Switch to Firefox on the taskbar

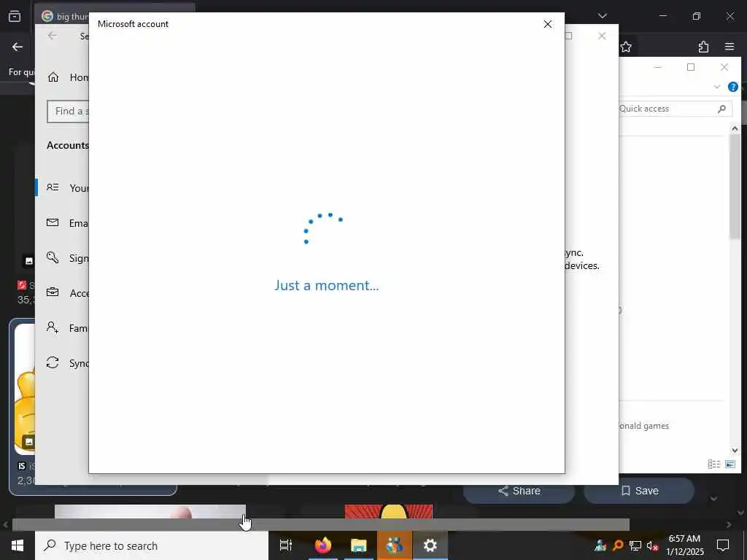[x=322, y=545]
